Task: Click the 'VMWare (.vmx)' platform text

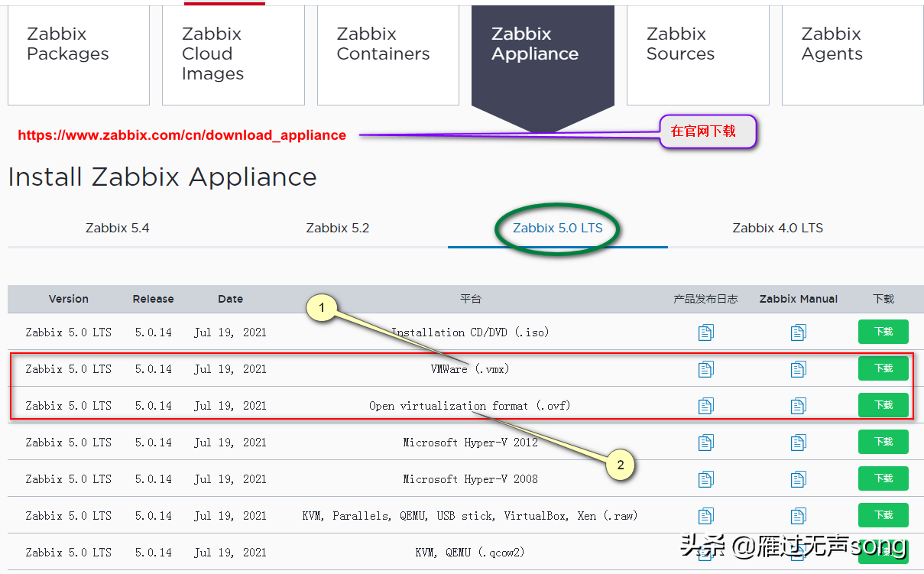Action: coord(470,369)
